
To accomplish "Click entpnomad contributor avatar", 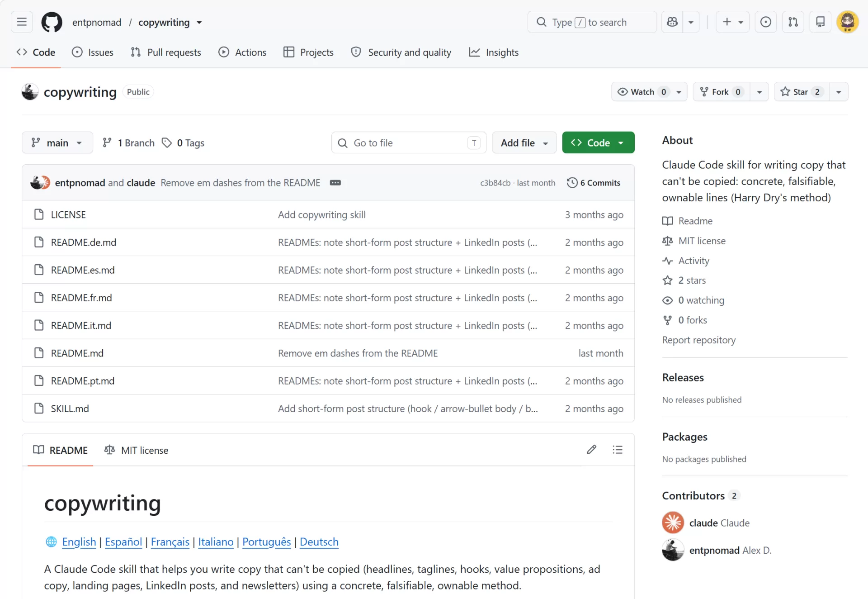I will point(673,550).
